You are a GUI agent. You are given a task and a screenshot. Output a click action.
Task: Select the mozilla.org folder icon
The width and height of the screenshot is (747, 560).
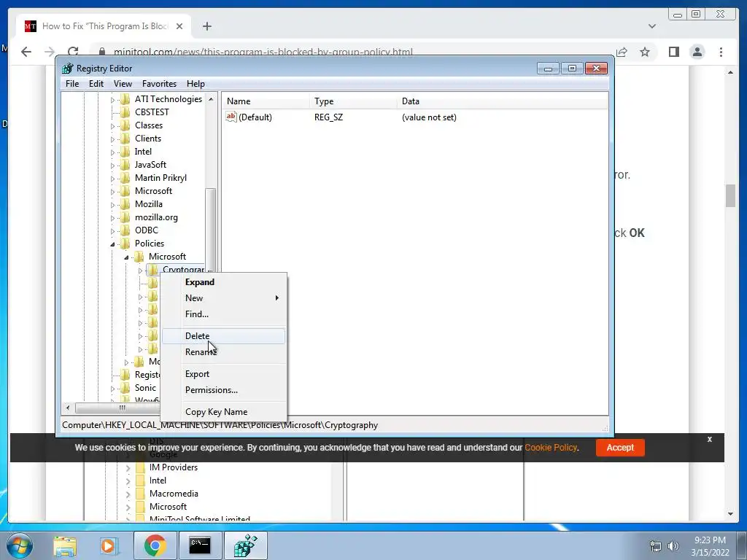(125, 217)
